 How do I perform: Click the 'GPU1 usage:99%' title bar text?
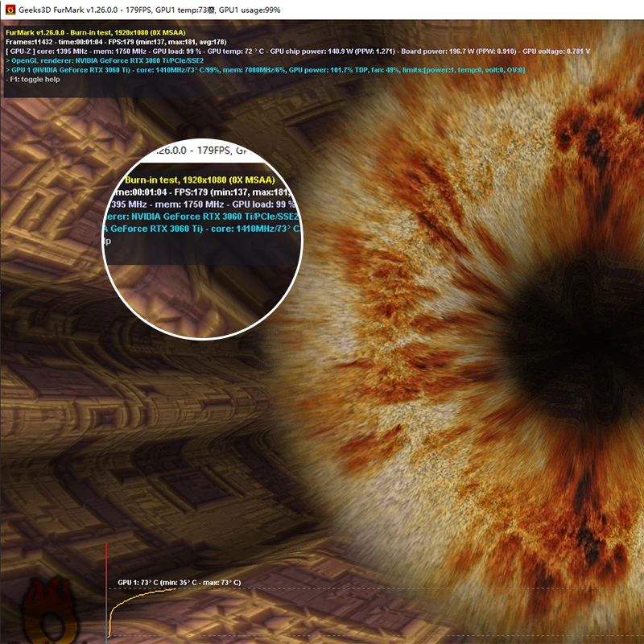pos(250,10)
